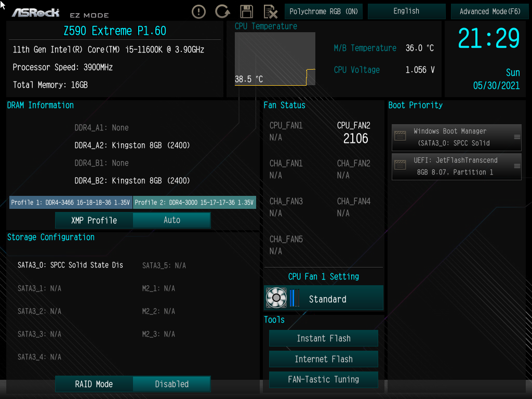Screen dimensions: 532x399
Task: Click the CPU fan icon beside Standard
Action: coord(276,298)
